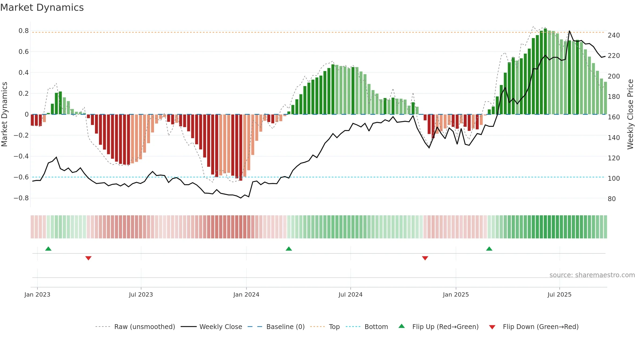Click the 0 baseline tick label
Image resolution: width=644 pixels, height=362 pixels.
coord(27,114)
